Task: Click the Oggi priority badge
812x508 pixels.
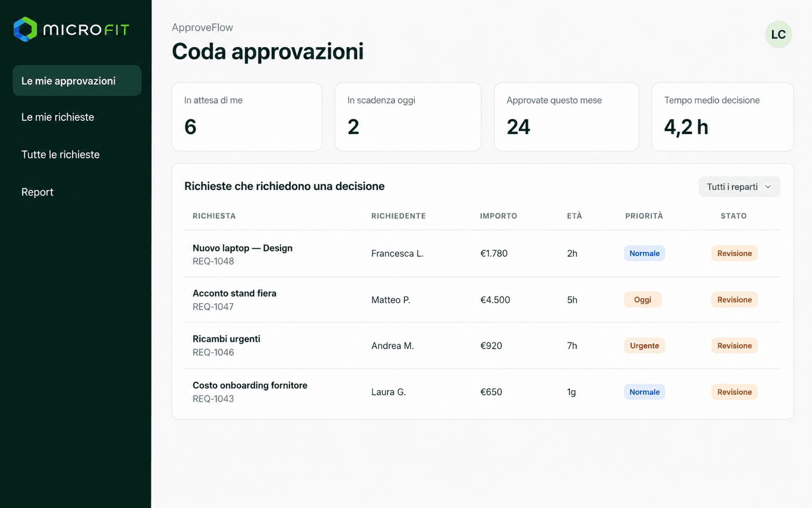Action: click(x=643, y=300)
